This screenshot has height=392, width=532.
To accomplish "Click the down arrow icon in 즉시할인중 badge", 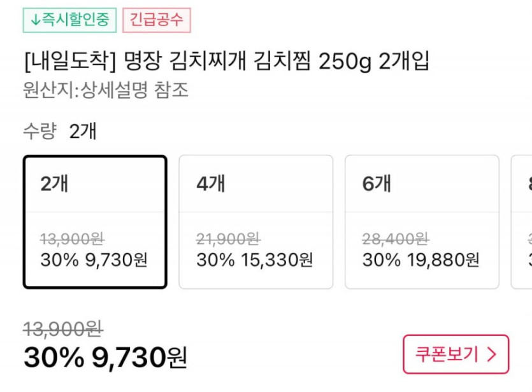I will (35, 20).
